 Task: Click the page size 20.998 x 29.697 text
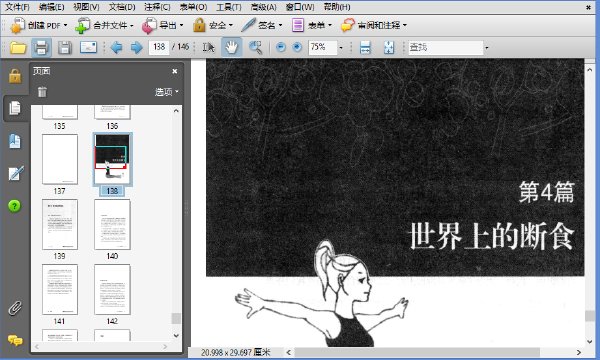tap(235, 352)
